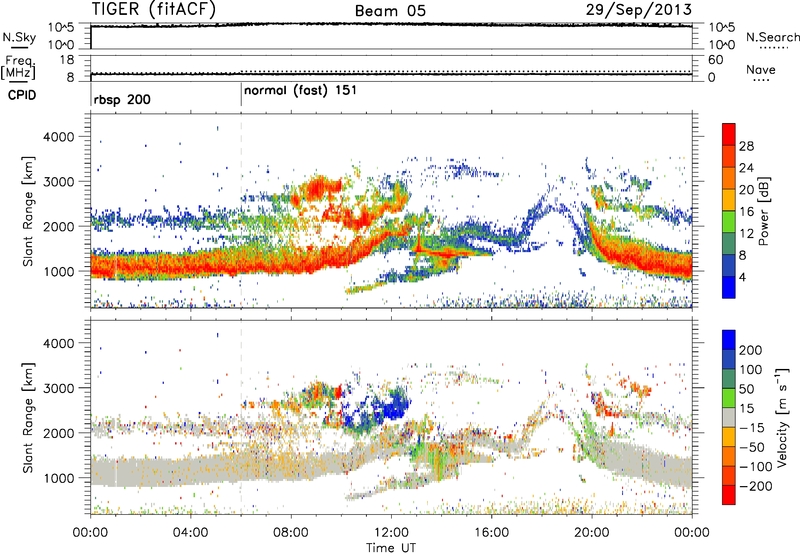Pick the red bottom velocity swatch
The height and width of the screenshot is (554, 800).
[729, 495]
